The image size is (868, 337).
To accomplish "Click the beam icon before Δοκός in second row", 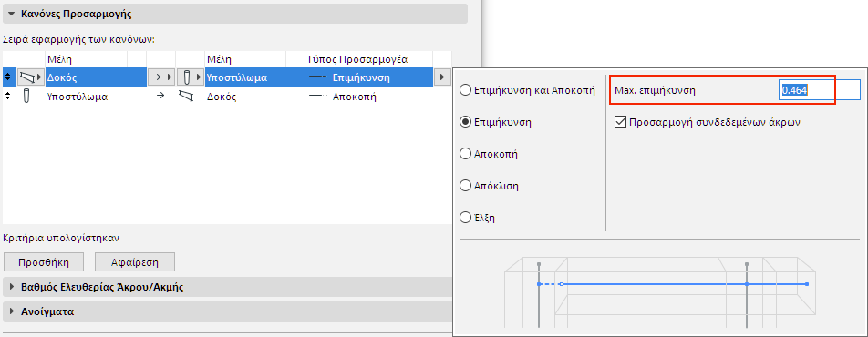I will (x=187, y=97).
